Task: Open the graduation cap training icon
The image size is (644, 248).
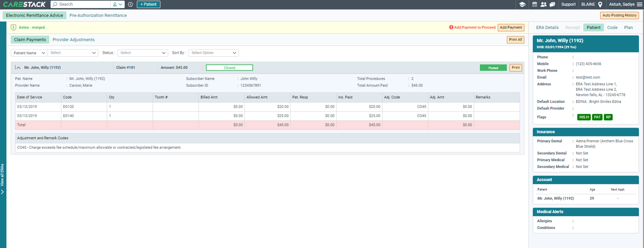Action: pos(522,4)
